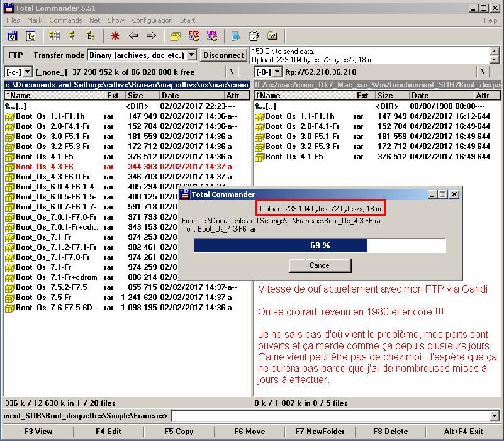Image resolution: width=504 pixels, height=441 pixels.
Task: Click the right arrow Forward icon
Action: pos(151,36)
